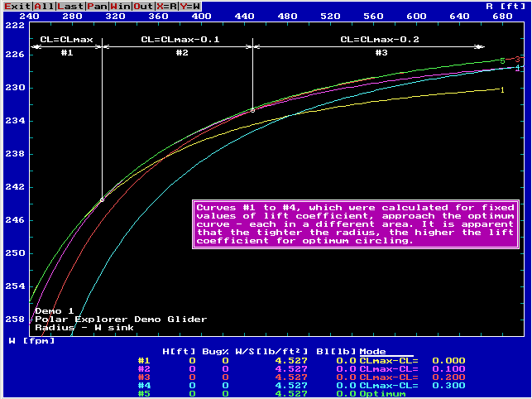Click the CLmax-CL= mode of curve #2
Viewport: 532px width, 399px height.
point(389,369)
